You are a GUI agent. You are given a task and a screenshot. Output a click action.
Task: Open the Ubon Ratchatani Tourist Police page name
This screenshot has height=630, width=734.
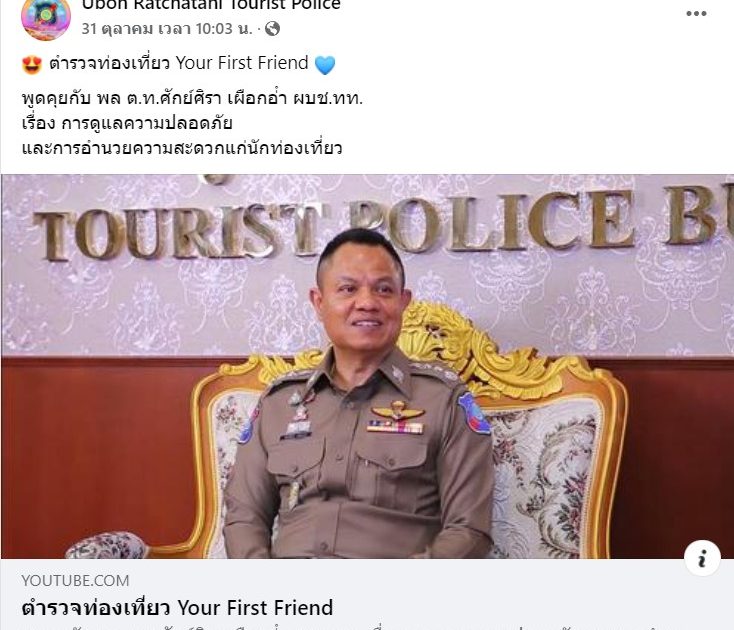coord(211,5)
